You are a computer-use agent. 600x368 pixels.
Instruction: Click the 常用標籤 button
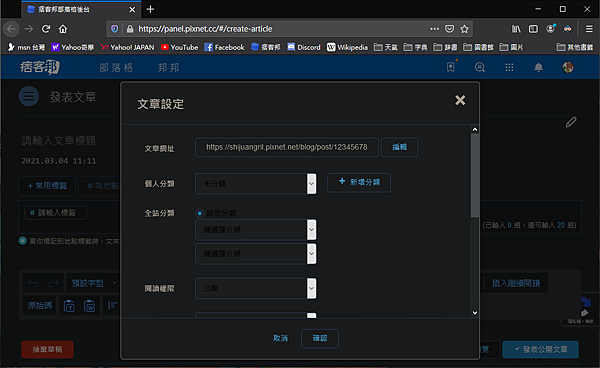tap(47, 186)
